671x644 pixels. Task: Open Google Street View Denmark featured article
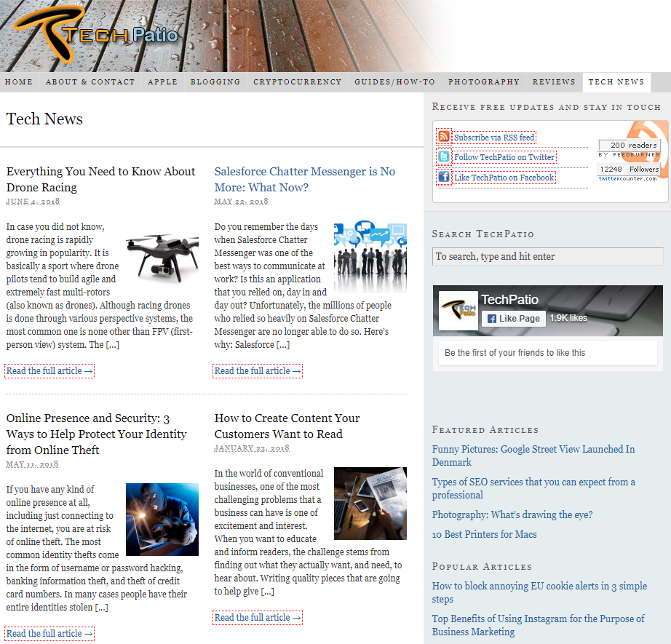[533, 456]
